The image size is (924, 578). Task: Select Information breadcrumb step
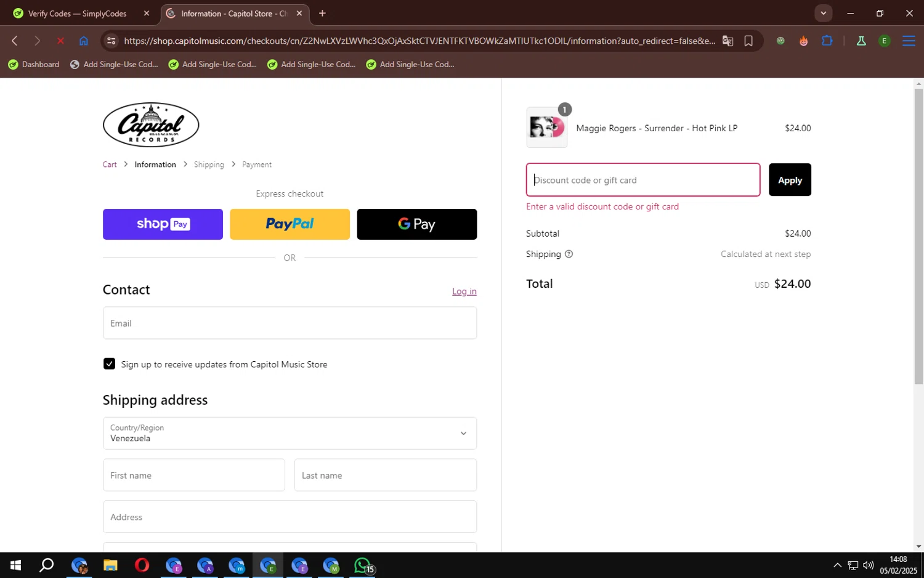tap(155, 165)
